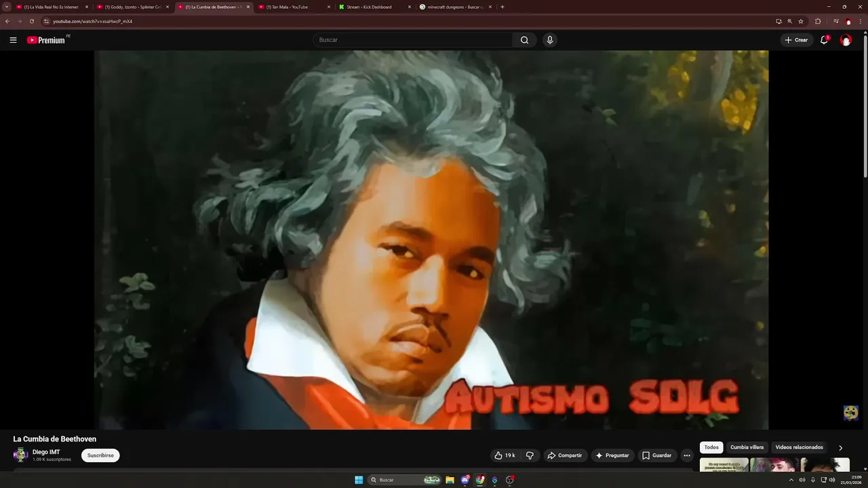This screenshot has height=488, width=868.
Task: Open more actions three-dot menu under video
Action: click(687, 455)
